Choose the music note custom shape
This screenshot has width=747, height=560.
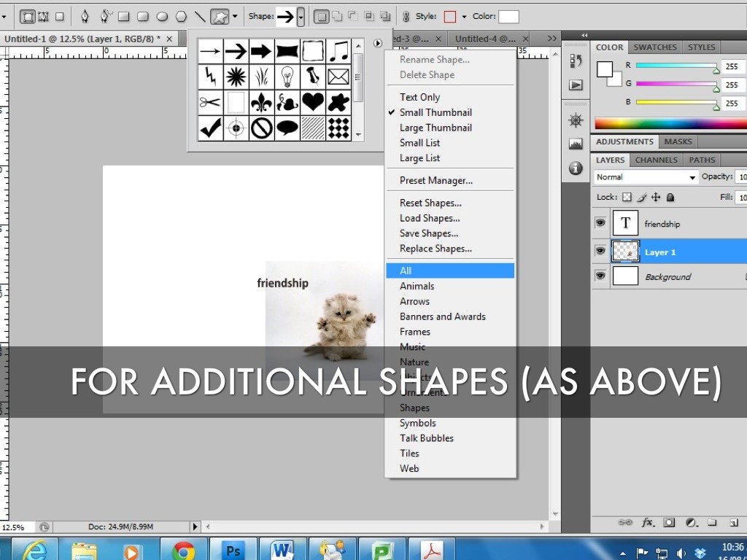pos(338,51)
